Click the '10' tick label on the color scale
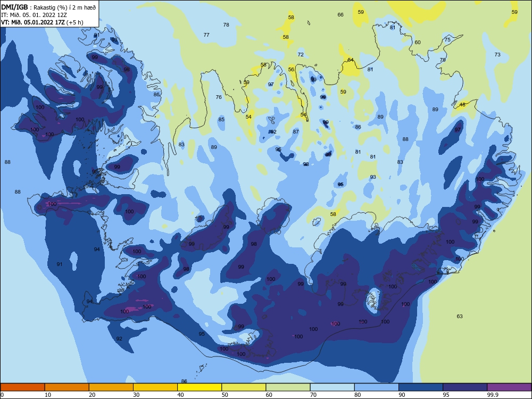532x399 pixels. pyautogui.click(x=48, y=395)
